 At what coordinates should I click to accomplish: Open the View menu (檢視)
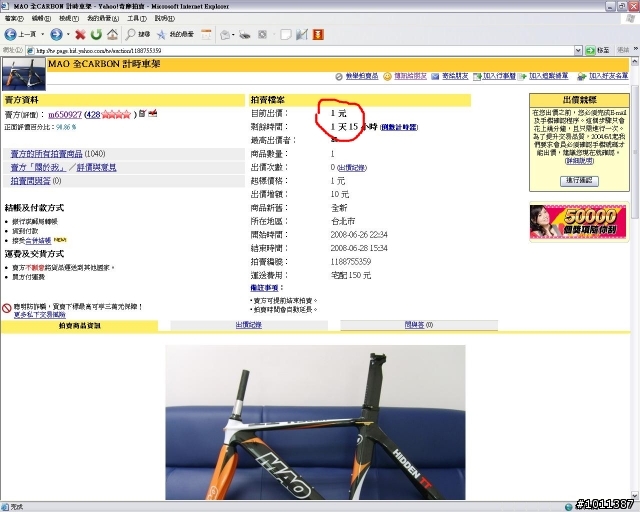coord(69,18)
